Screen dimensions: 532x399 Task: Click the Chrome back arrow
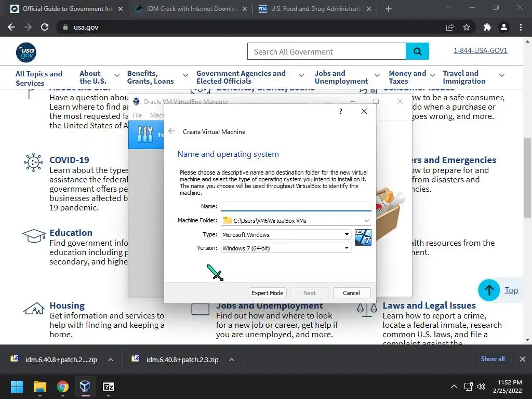click(x=11, y=27)
